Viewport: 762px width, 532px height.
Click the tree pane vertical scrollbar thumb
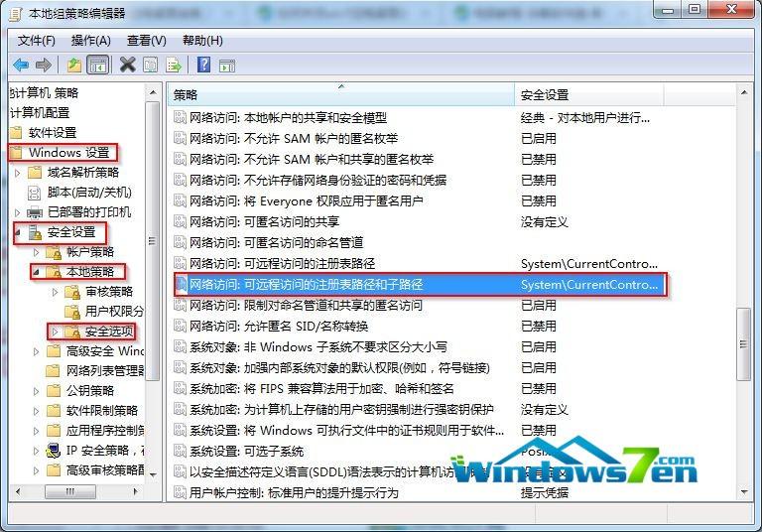[153, 241]
